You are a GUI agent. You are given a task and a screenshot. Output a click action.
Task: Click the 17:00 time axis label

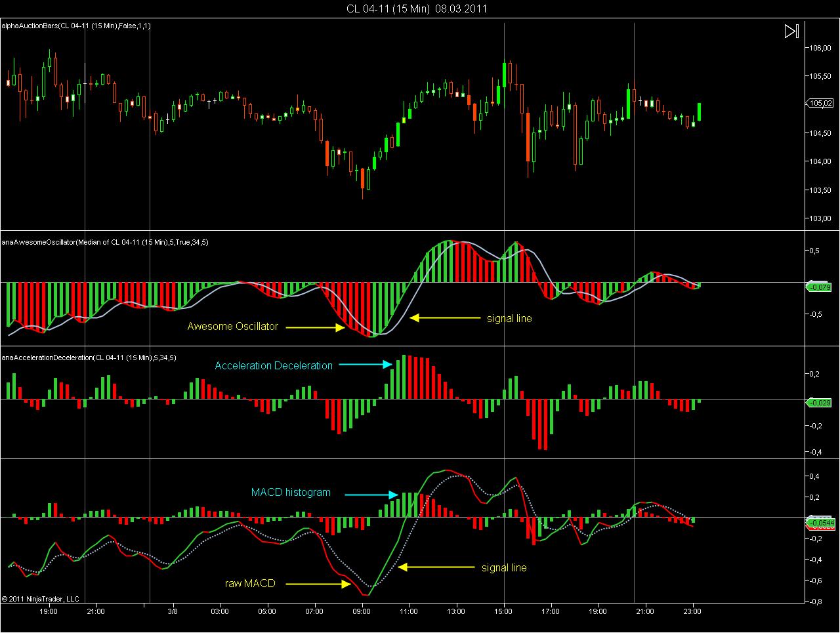click(551, 611)
